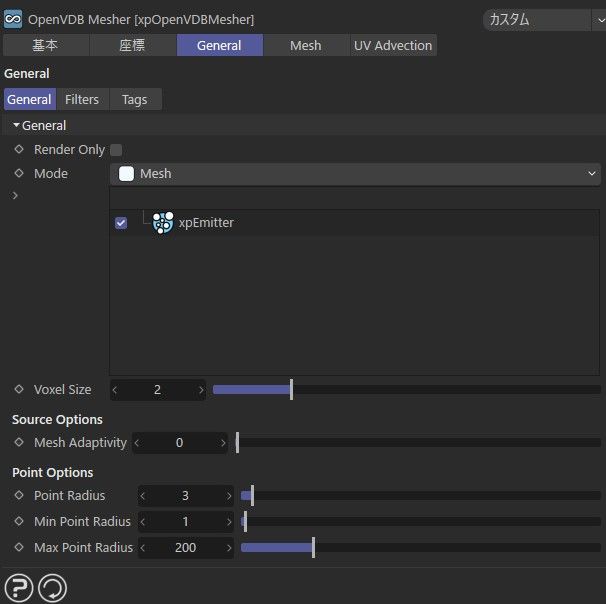Uncheck the xpEmitter source checkbox
Viewport: 606px width, 604px height.
pyautogui.click(x=121, y=223)
